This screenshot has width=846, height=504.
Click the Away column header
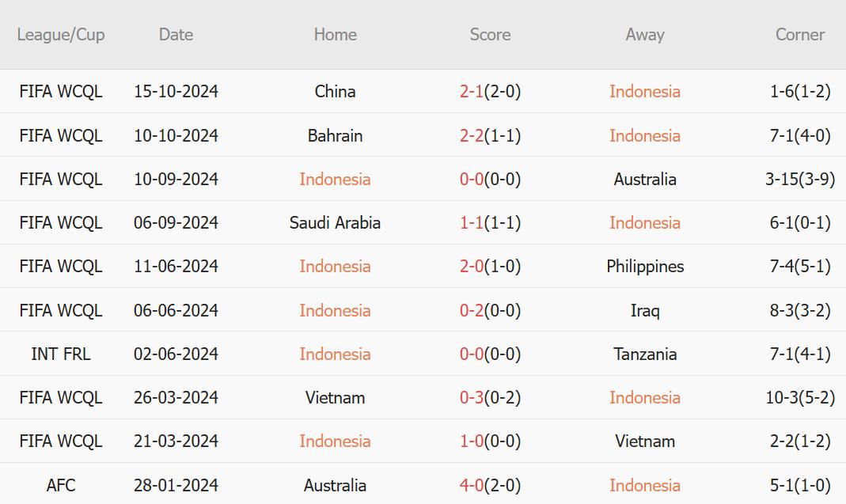(x=644, y=35)
